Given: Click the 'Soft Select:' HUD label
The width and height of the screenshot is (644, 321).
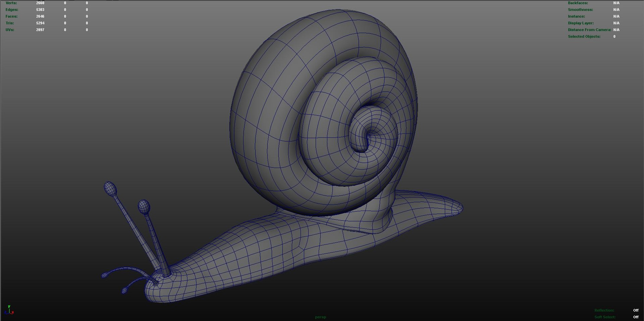Looking at the screenshot, I should pos(605,317).
